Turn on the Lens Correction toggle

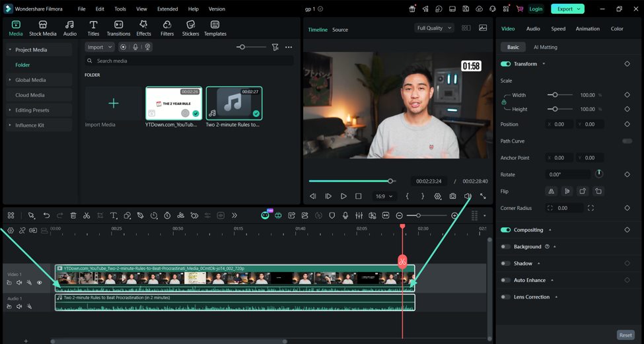pos(505,297)
